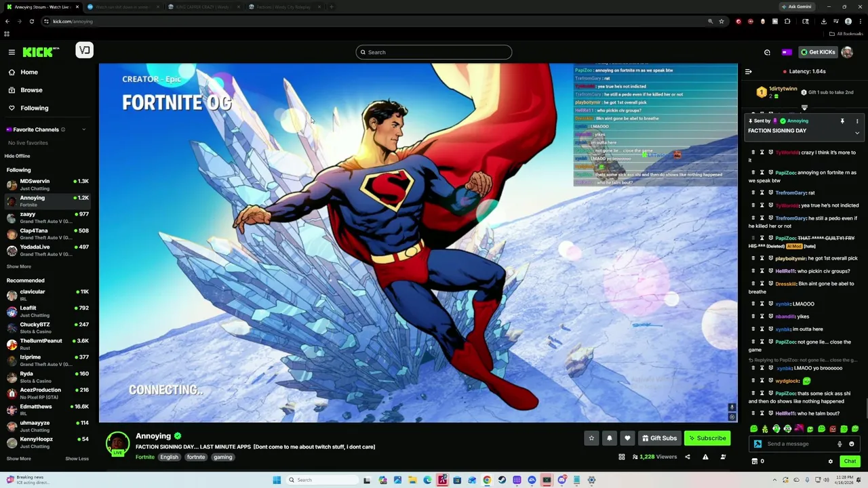
Task: Click the star favorite button under the stream
Action: click(591, 438)
